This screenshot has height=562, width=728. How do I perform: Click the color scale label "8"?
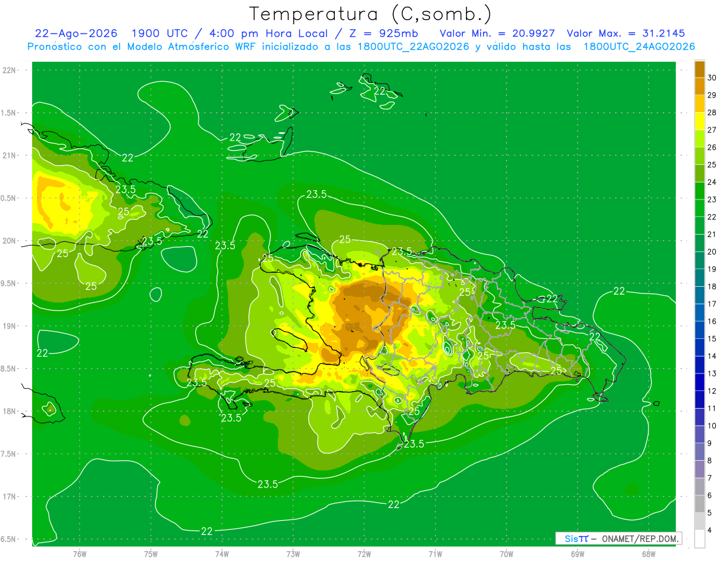pyautogui.click(x=710, y=461)
